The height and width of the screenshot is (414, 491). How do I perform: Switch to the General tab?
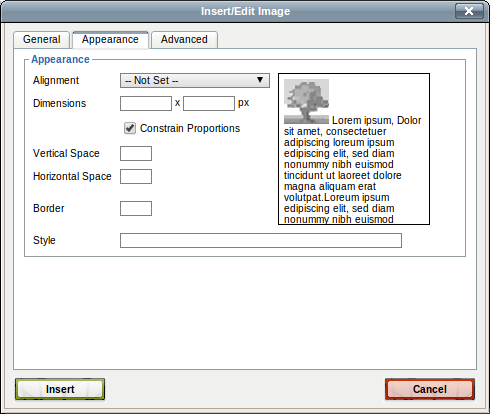pos(42,39)
